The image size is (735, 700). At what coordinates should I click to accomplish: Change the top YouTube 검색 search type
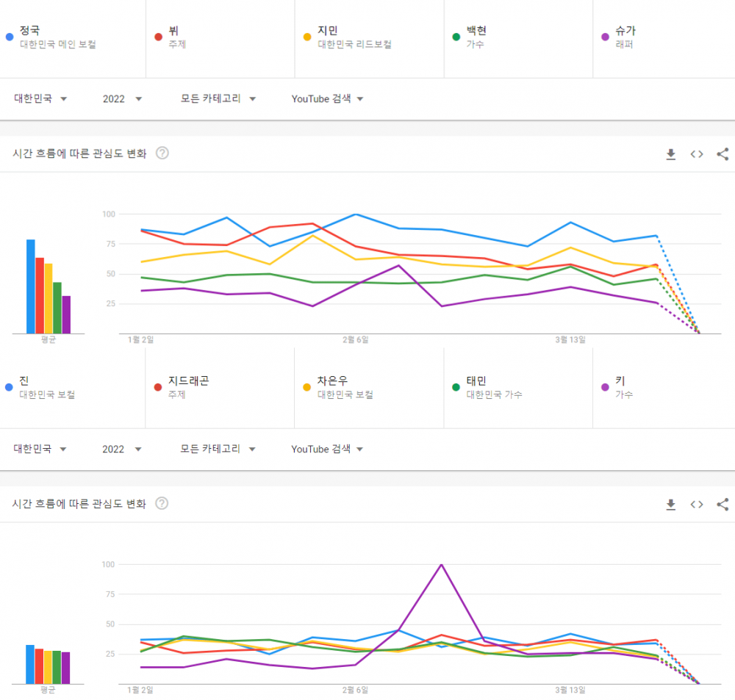pyautogui.click(x=328, y=99)
